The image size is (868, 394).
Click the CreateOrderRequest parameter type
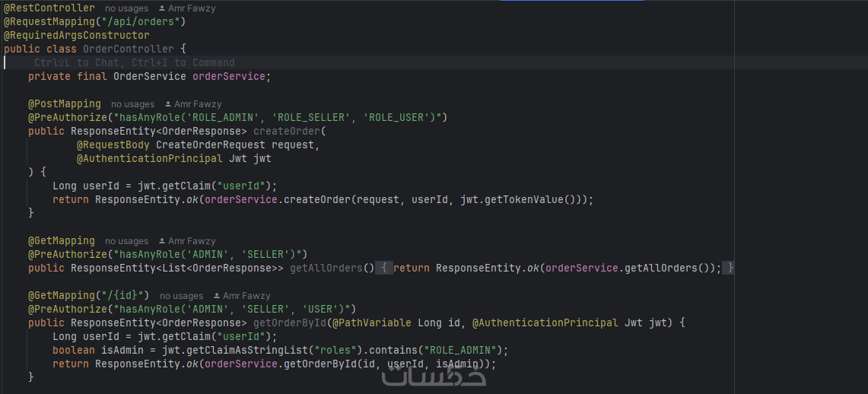click(x=211, y=145)
